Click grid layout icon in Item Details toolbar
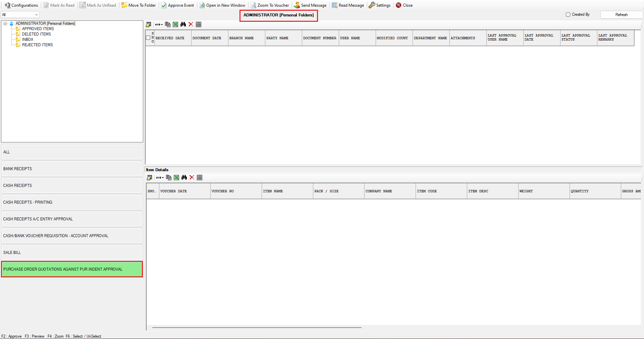Image resolution: width=644 pixels, height=339 pixels. pos(200,178)
